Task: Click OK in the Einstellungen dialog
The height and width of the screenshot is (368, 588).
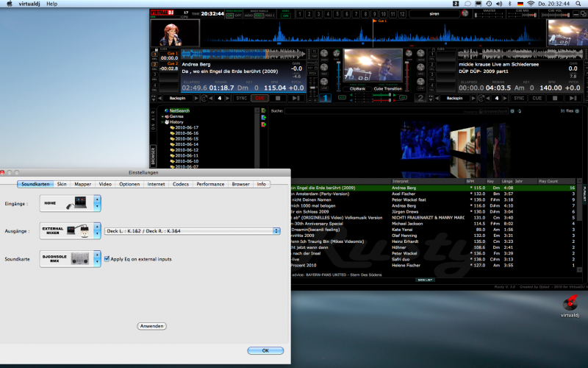Action: click(265, 350)
